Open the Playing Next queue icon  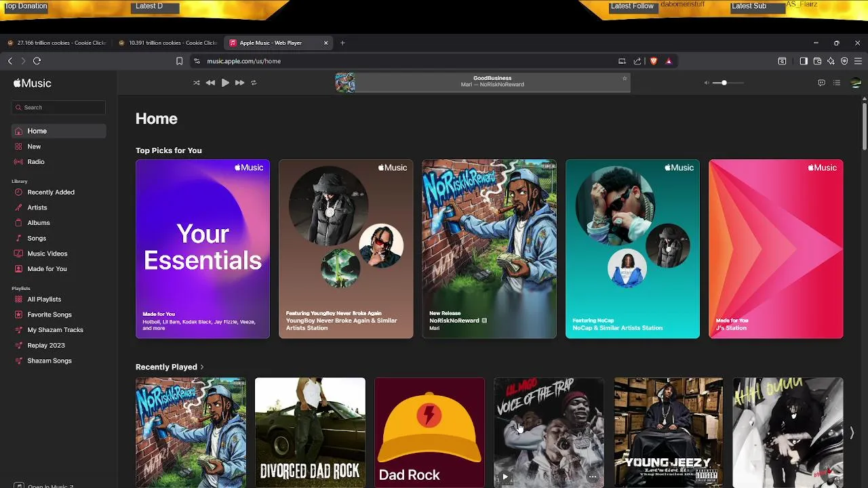pos(837,83)
